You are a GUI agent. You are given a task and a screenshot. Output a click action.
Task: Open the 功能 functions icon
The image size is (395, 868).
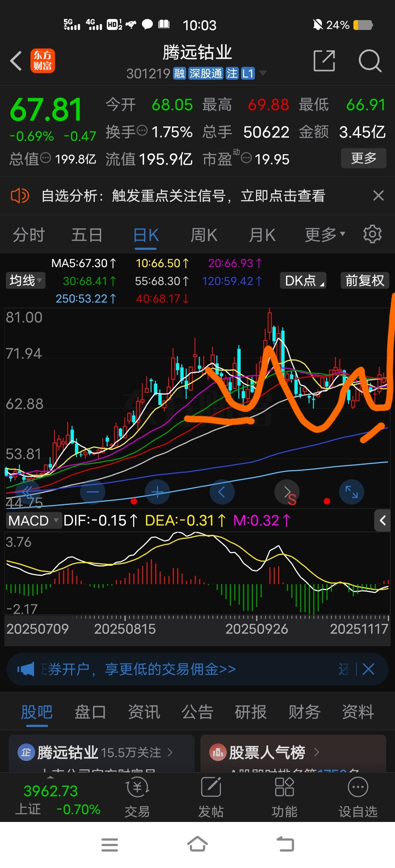click(x=284, y=797)
